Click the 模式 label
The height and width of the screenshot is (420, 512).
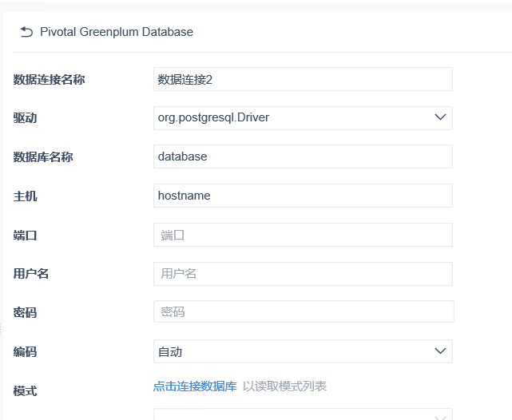point(25,390)
